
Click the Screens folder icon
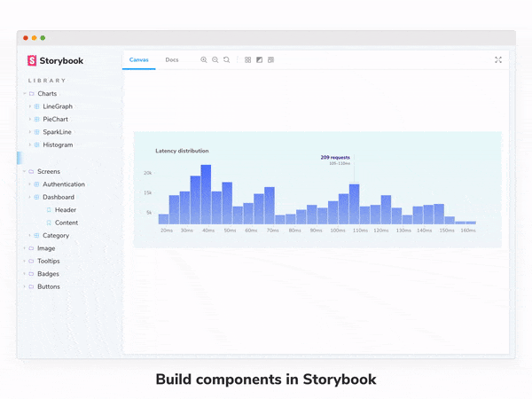[x=31, y=171]
